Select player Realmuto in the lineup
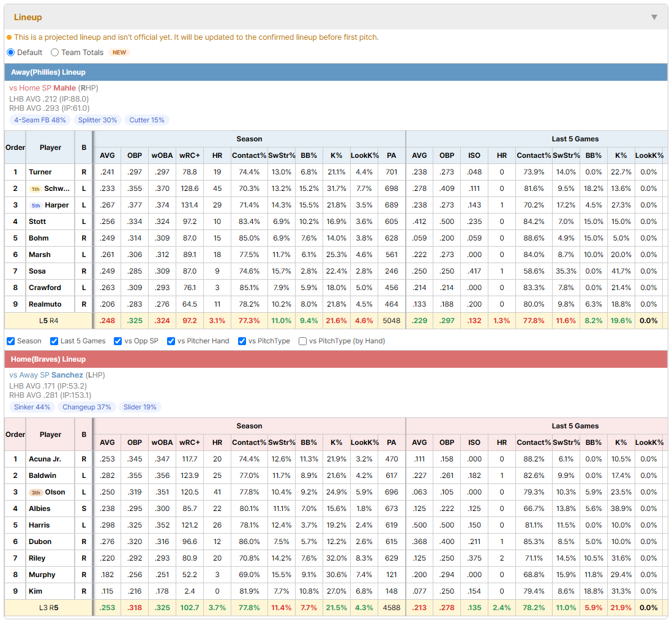Viewport: 672px width, 623px height. coord(45,305)
